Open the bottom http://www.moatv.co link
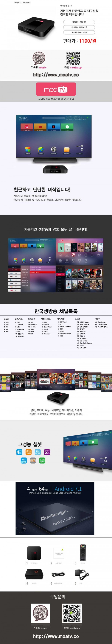112x644 pixels. [x=56, y=637]
